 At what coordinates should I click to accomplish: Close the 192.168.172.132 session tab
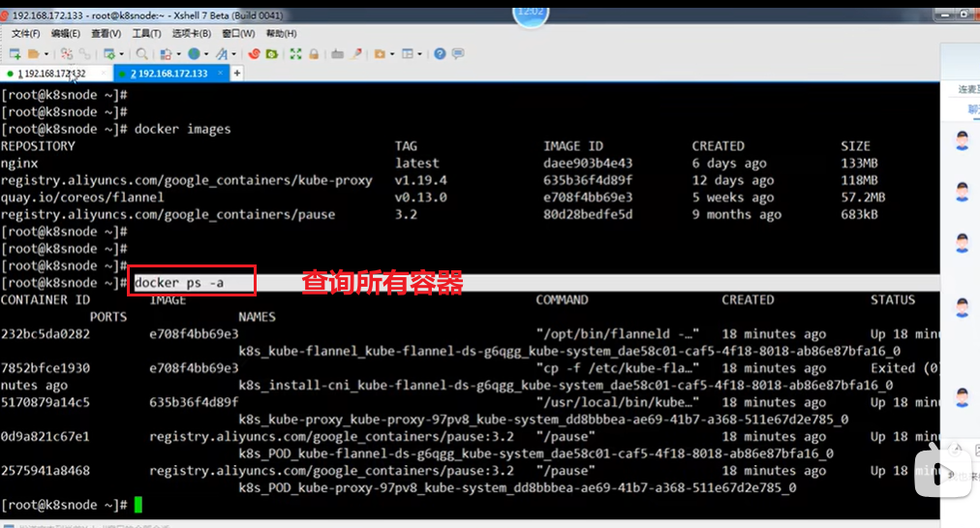[x=104, y=74]
